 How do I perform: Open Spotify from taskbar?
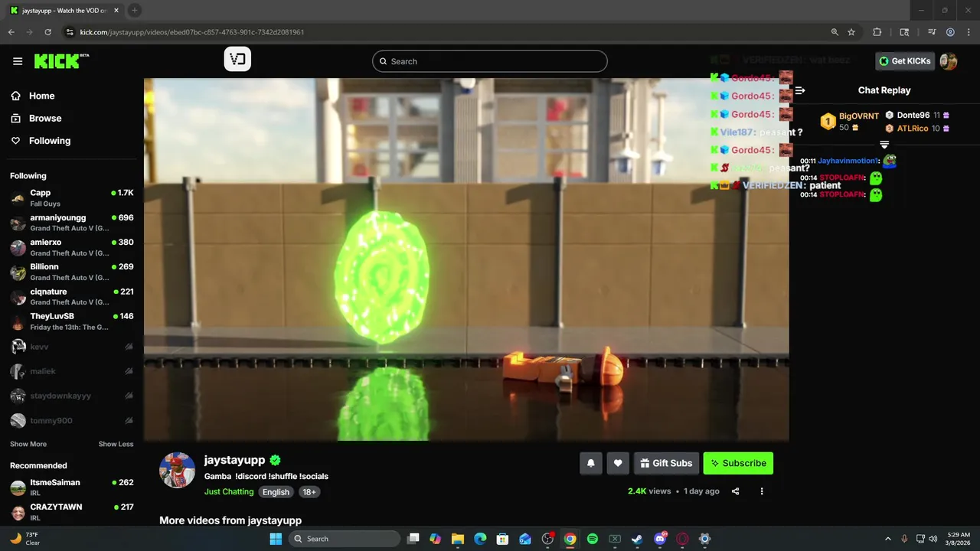point(593,539)
